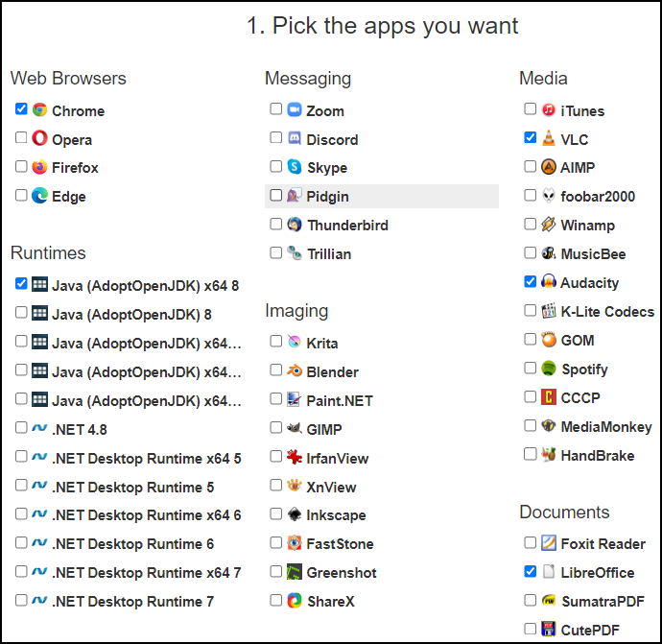Select the Pidgin checkbox
The height and width of the screenshot is (644, 662).
(275, 195)
